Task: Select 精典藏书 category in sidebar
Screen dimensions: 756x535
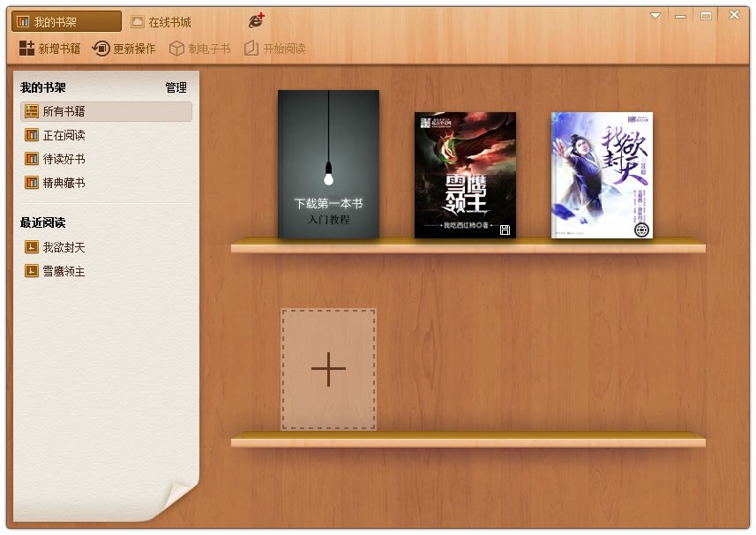Action: (64, 183)
